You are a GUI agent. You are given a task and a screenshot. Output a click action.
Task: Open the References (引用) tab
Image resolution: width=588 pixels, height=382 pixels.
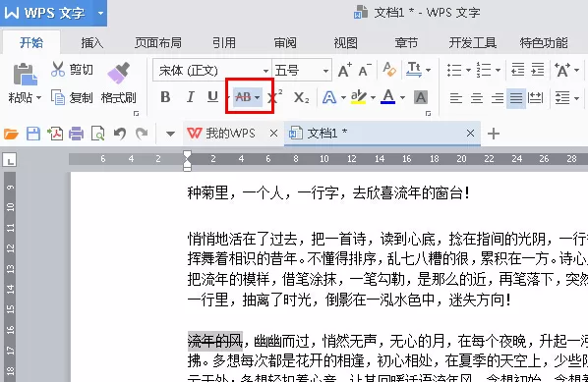tap(224, 43)
